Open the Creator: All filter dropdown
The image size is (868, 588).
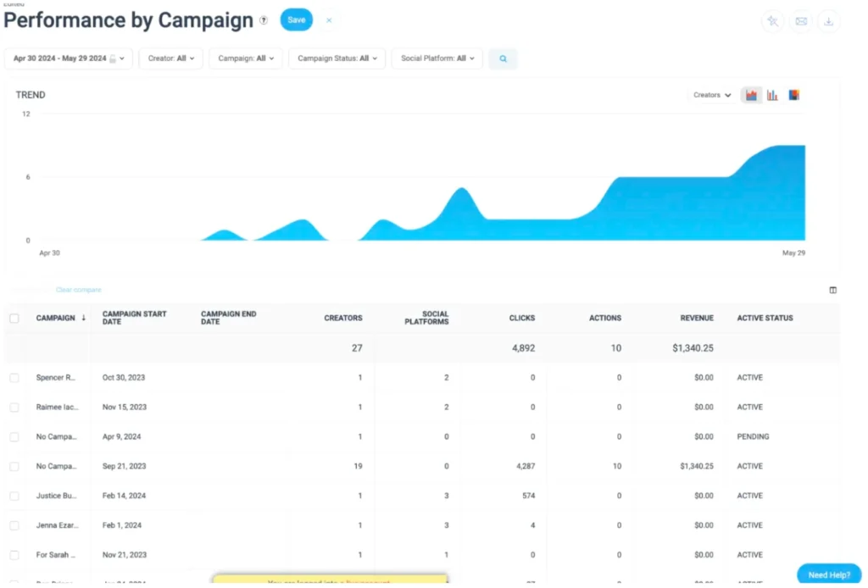click(170, 58)
